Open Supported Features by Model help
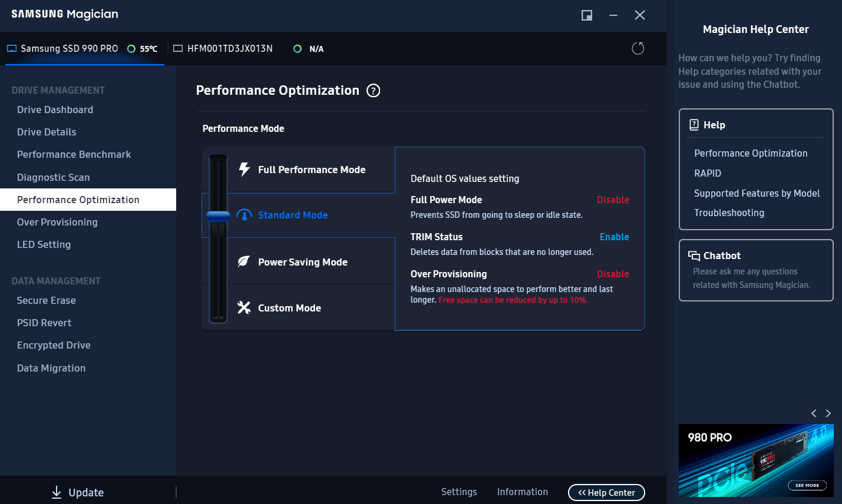 click(757, 193)
